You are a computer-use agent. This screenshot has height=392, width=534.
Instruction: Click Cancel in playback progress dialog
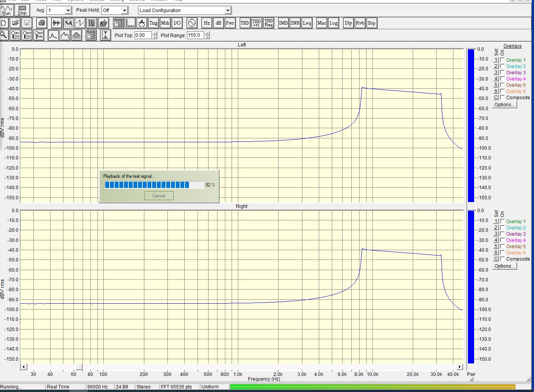coord(159,196)
